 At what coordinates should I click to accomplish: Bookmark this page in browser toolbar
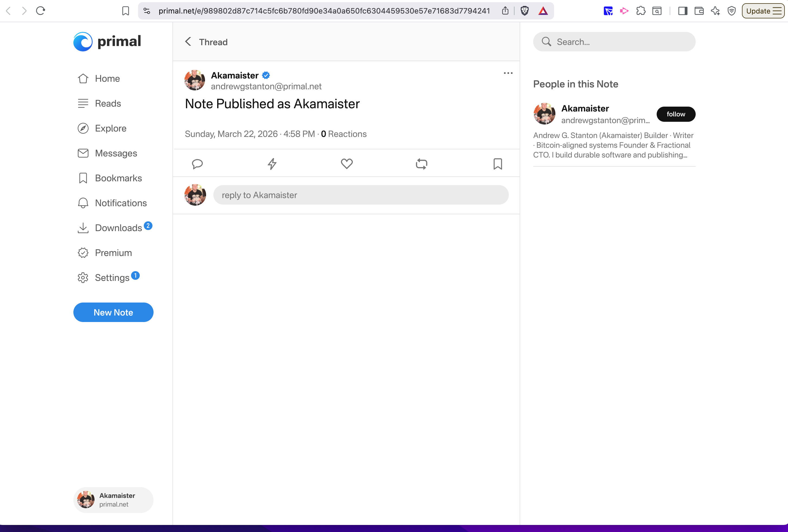pos(125,11)
